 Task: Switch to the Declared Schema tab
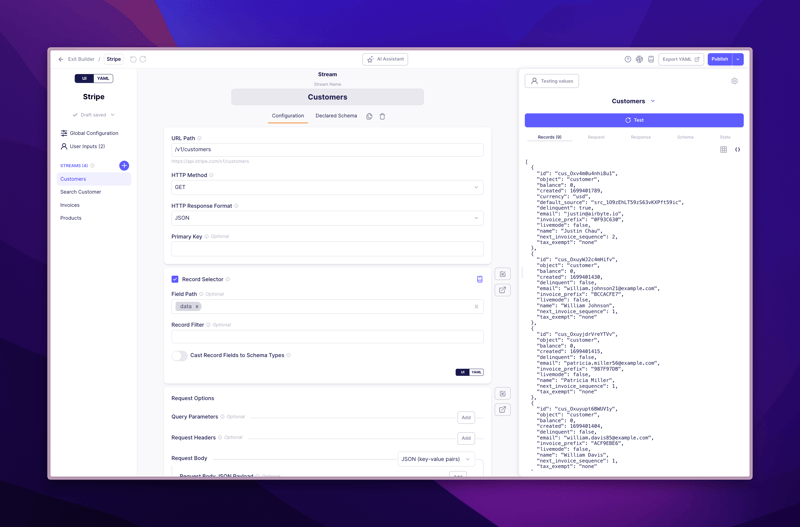pos(336,116)
